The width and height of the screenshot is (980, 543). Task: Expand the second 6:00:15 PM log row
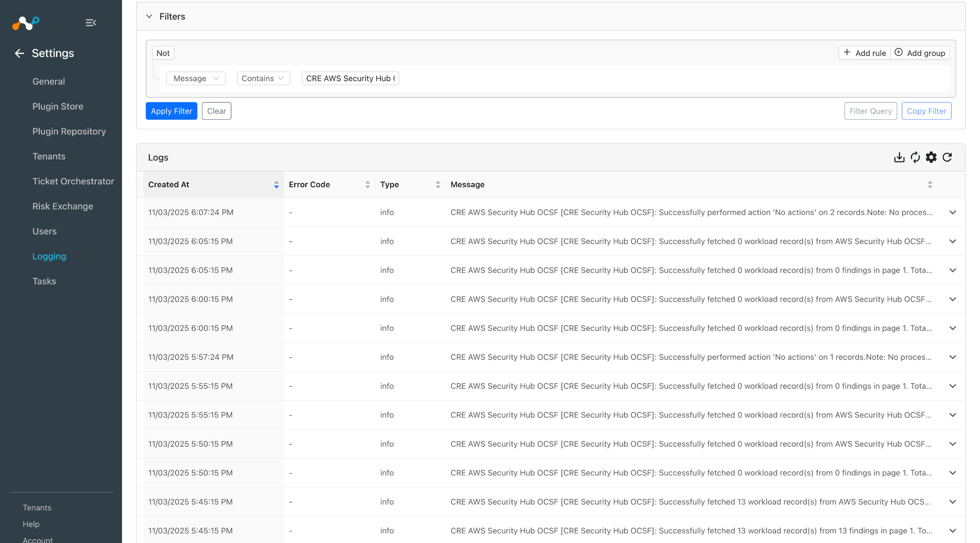(x=953, y=328)
